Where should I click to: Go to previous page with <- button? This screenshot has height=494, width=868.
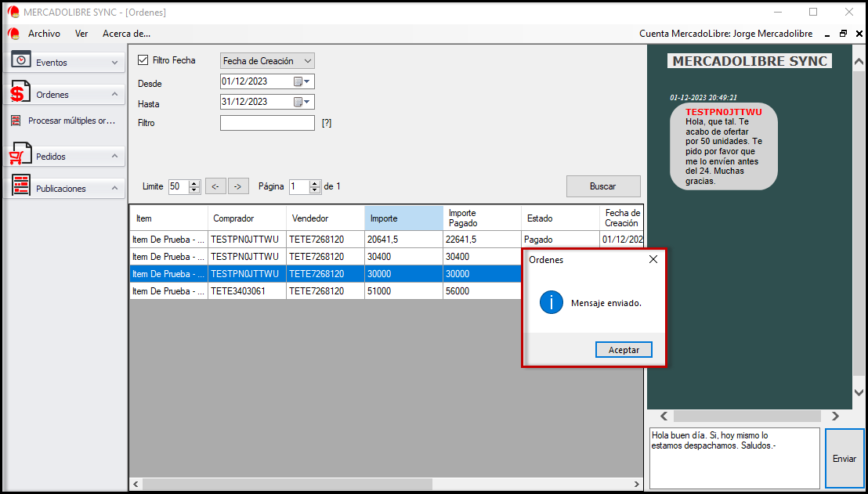pos(215,186)
